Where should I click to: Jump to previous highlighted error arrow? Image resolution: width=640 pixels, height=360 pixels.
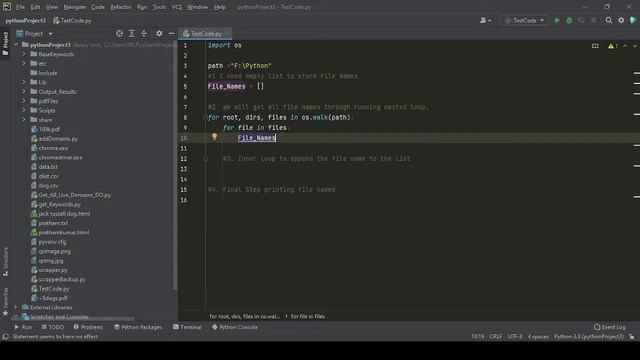(x=625, y=46)
